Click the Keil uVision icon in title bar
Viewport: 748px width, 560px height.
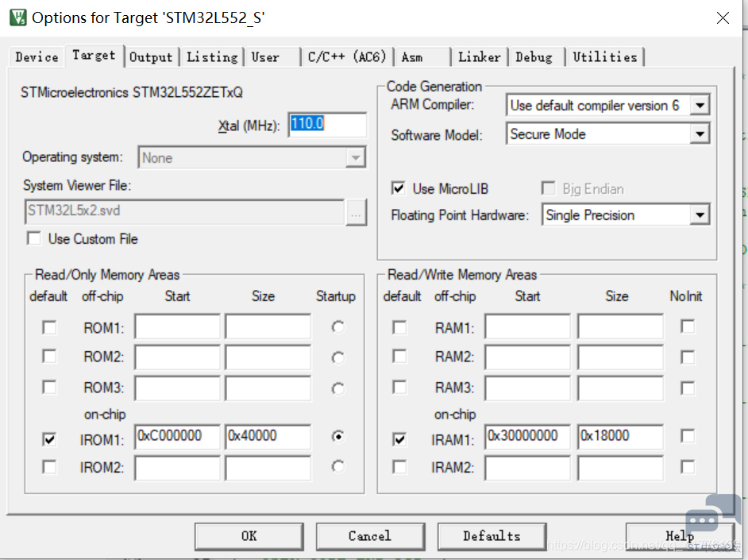[x=18, y=17]
